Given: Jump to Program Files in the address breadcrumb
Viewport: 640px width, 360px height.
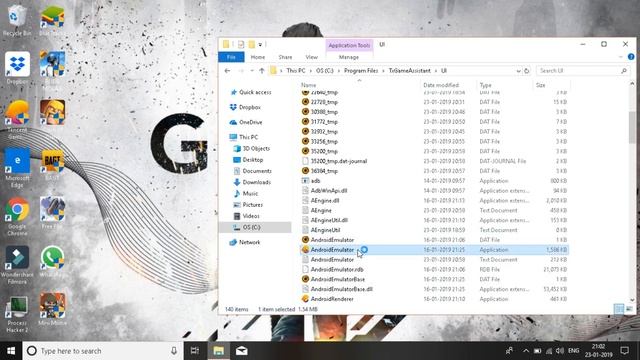Looking at the screenshot, I should tap(361, 71).
